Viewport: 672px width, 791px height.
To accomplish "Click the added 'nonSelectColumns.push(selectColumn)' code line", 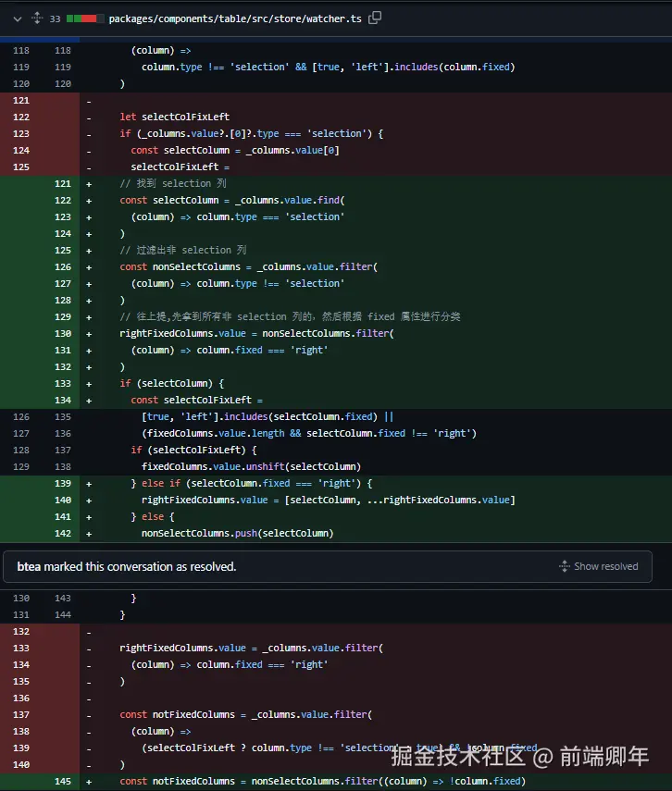I will pos(237,533).
